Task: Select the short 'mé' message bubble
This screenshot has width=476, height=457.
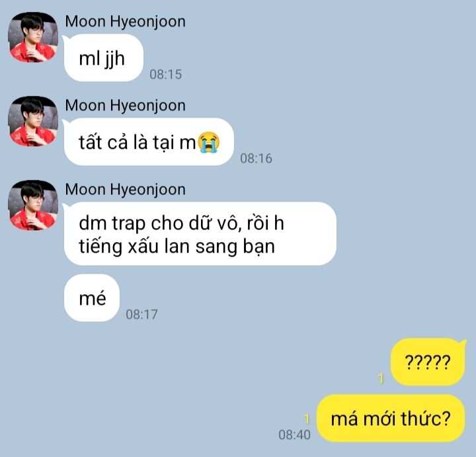Action: [x=92, y=298]
